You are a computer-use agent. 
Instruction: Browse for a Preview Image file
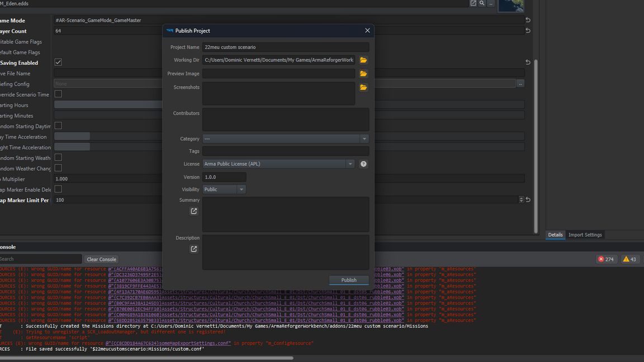[363, 74]
